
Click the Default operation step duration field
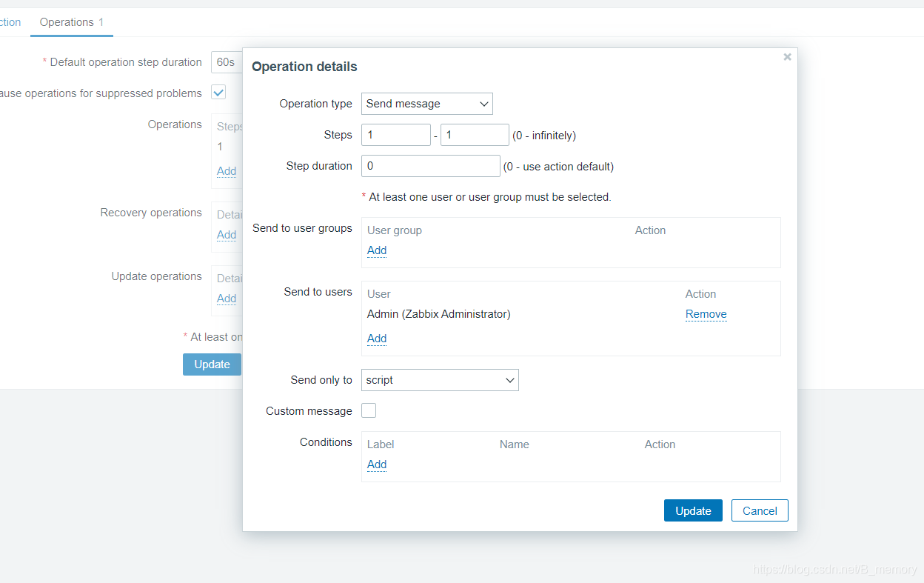227,62
